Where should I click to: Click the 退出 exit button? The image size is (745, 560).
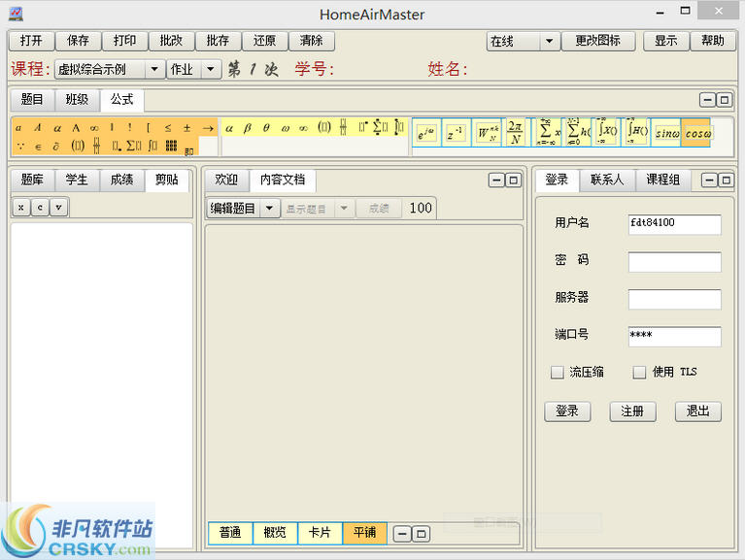pos(698,412)
